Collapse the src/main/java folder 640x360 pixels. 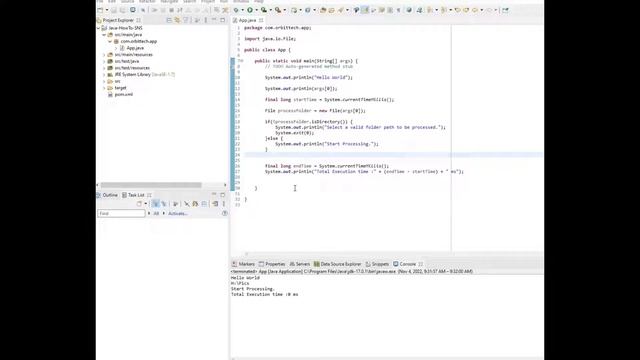[104, 35]
